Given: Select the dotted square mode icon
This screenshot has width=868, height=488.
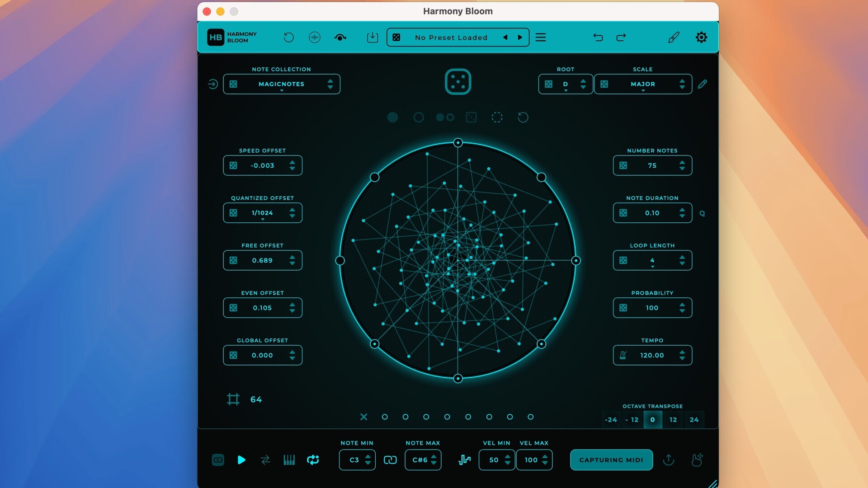Looking at the screenshot, I should coord(471,117).
